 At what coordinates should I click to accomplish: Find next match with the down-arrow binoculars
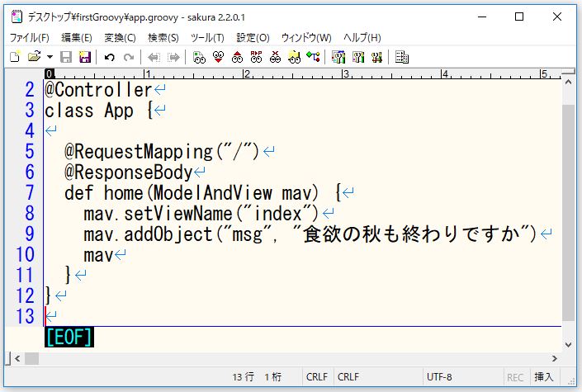(x=218, y=57)
